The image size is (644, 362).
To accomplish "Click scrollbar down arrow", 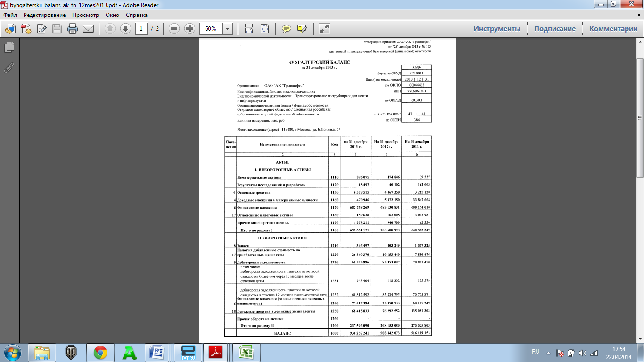I will pos(640,339).
